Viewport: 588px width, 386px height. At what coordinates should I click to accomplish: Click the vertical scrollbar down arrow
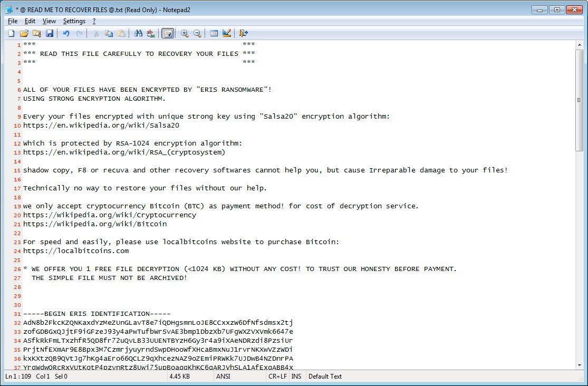(x=579, y=365)
